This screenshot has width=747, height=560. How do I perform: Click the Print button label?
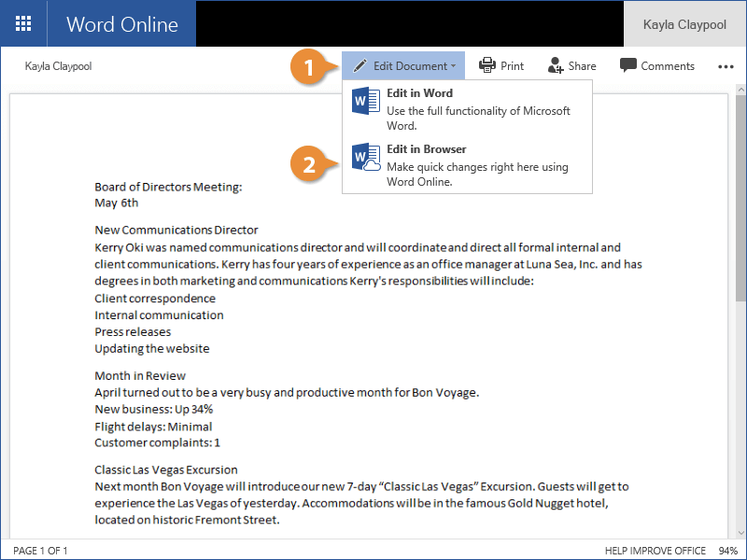pos(512,66)
